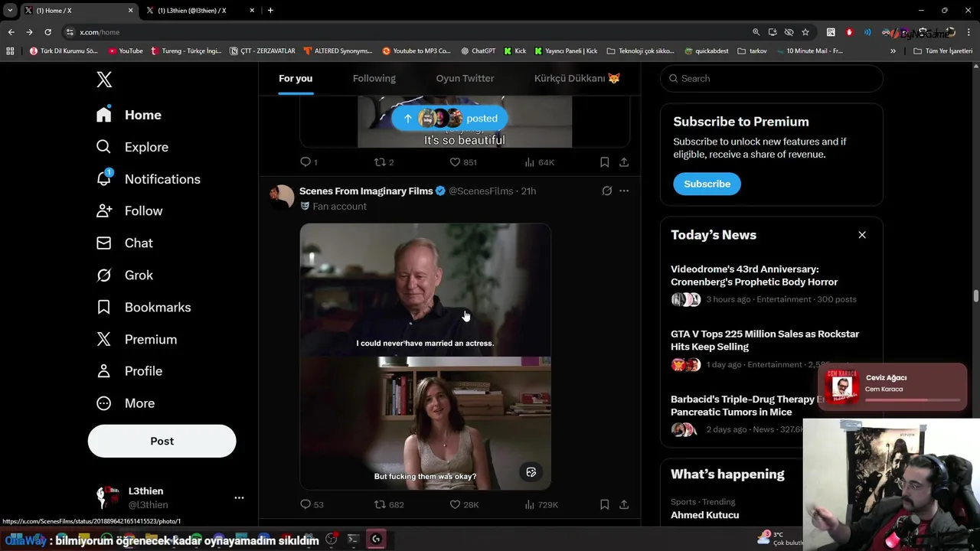Image resolution: width=980 pixels, height=551 pixels.
Task: Close the Today's News panel
Action: pyautogui.click(x=862, y=235)
